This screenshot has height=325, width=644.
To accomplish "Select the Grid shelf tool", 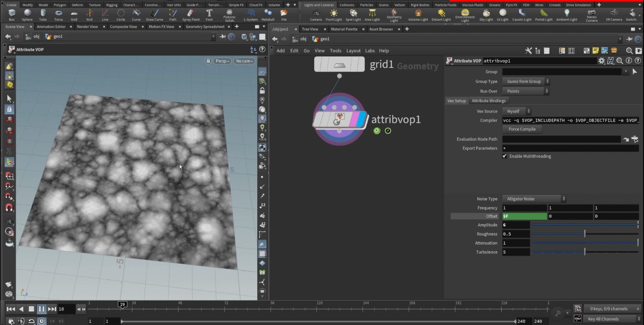I will (x=74, y=15).
